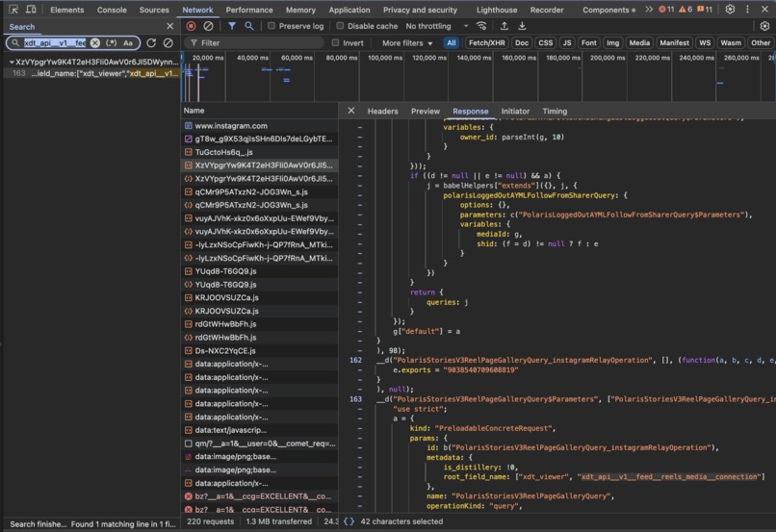776x532 pixels.
Task: Enable the Preserve log checkbox
Action: [x=272, y=27]
